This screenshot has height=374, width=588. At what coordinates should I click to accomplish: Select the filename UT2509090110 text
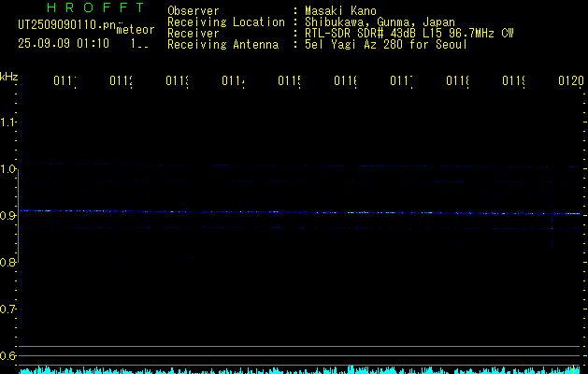coord(66,25)
